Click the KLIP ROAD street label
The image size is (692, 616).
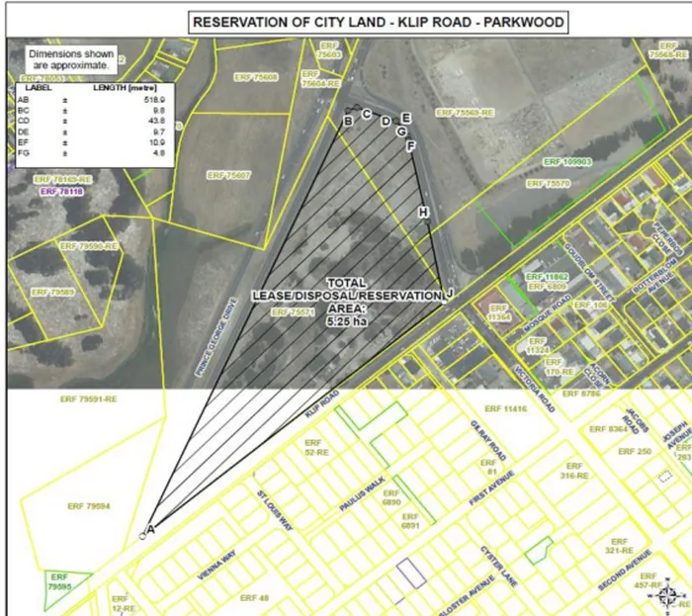[x=322, y=403]
